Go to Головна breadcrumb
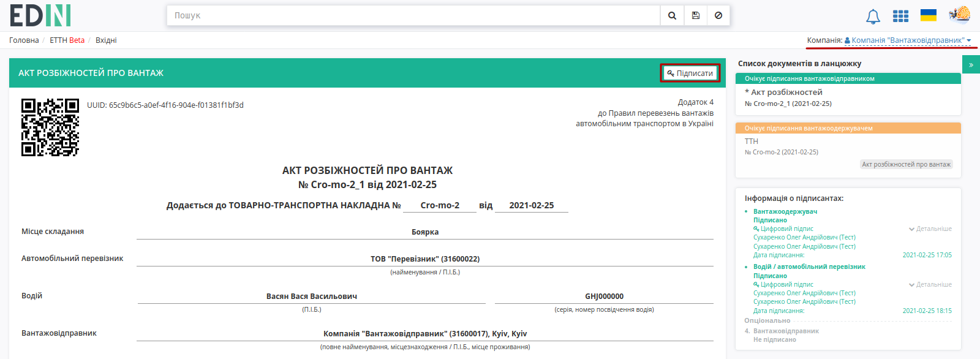The width and height of the screenshot is (980, 359). coord(24,40)
